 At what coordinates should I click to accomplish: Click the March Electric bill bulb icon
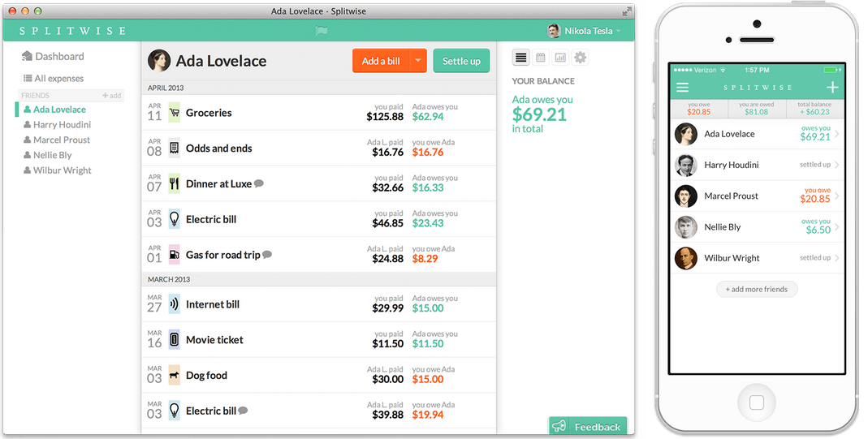point(175,411)
